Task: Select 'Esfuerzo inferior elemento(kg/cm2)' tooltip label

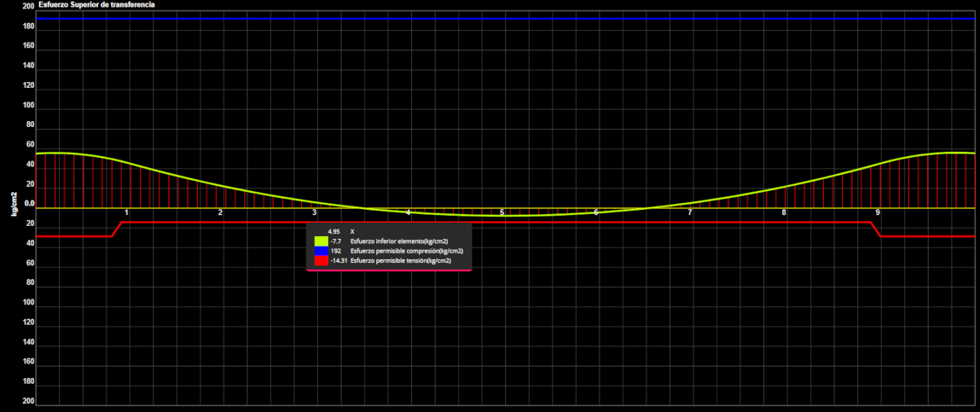Action: click(399, 241)
